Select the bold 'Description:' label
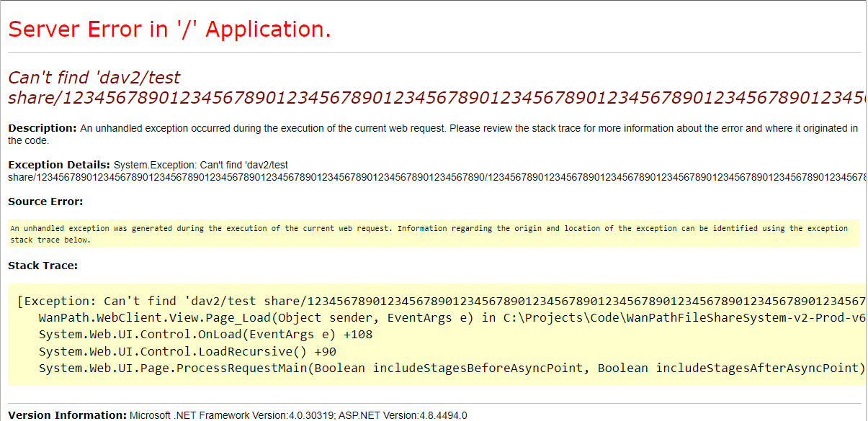The width and height of the screenshot is (868, 421). click(x=42, y=128)
